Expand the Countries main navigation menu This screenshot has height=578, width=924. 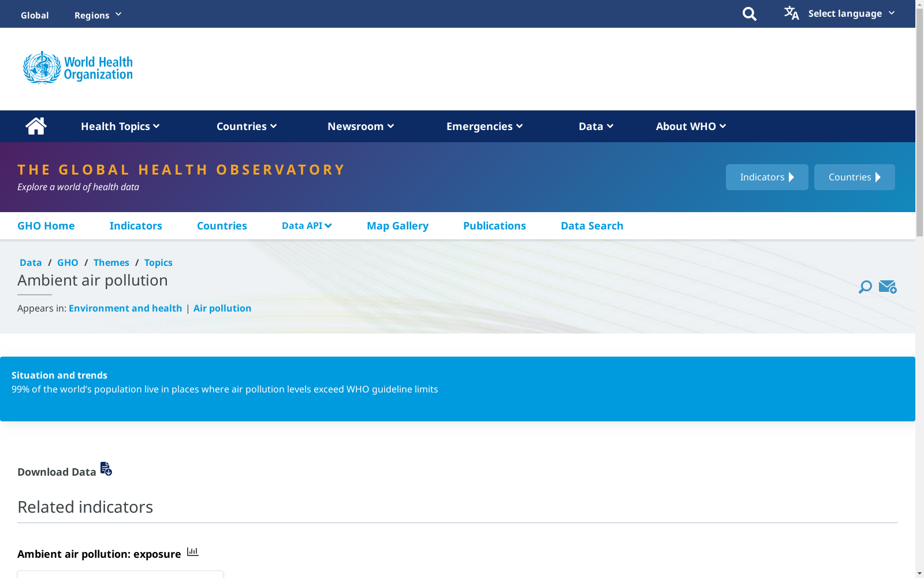(x=247, y=126)
